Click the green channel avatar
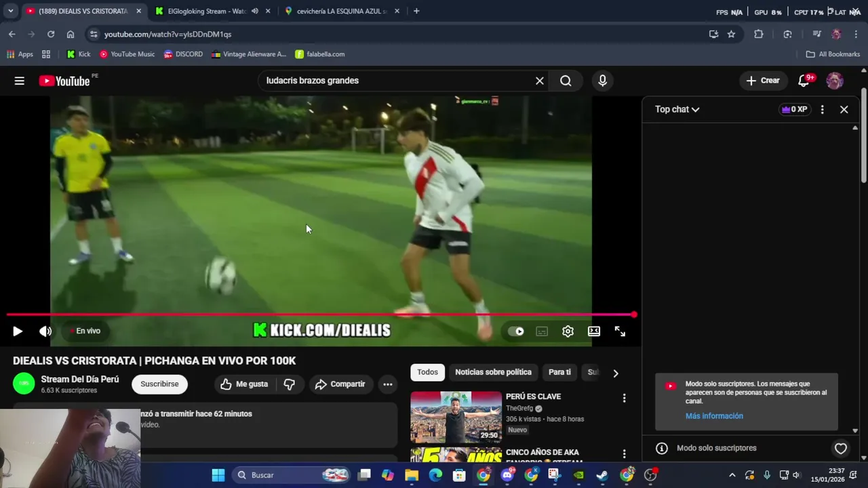This screenshot has height=488, width=868. tap(24, 384)
